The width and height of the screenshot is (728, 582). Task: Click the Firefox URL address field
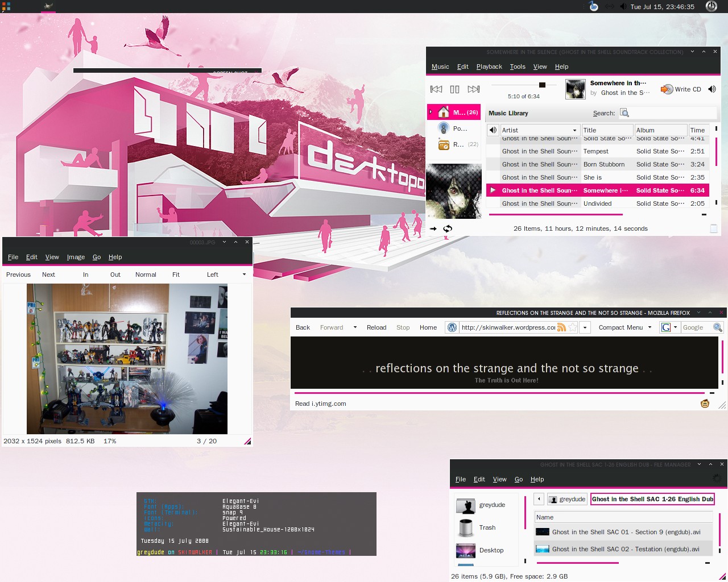(508, 327)
